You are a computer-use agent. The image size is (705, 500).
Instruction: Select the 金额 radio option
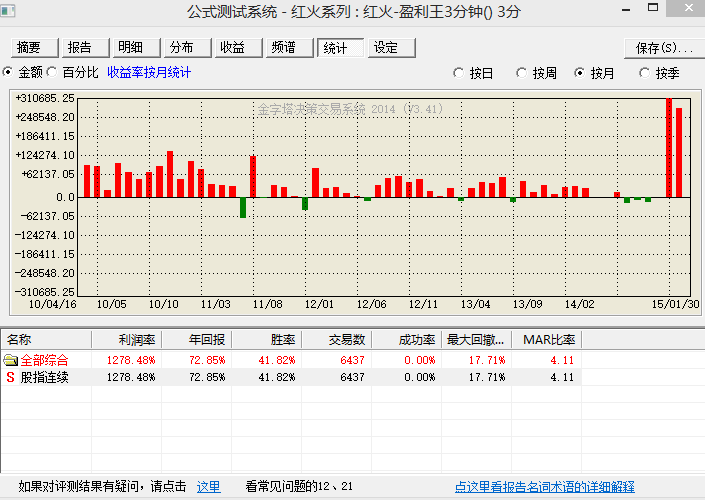point(9,73)
